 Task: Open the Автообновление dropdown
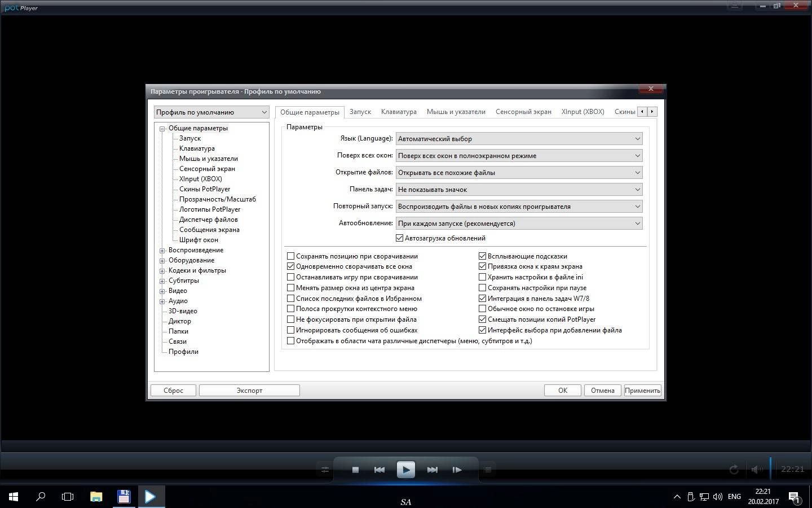pyautogui.click(x=519, y=224)
